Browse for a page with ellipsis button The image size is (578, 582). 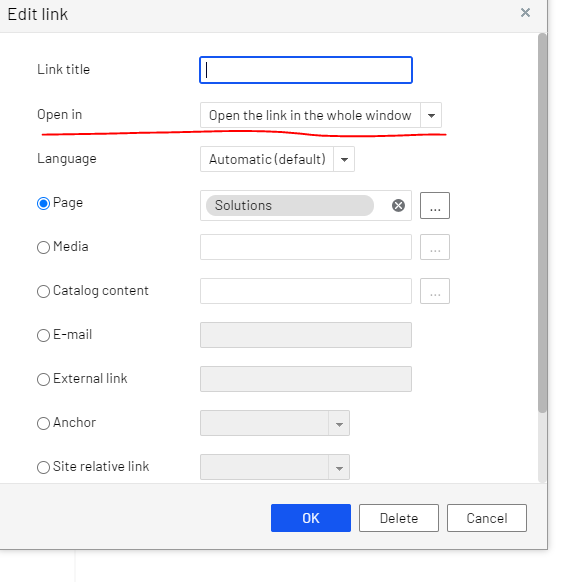[435, 205]
